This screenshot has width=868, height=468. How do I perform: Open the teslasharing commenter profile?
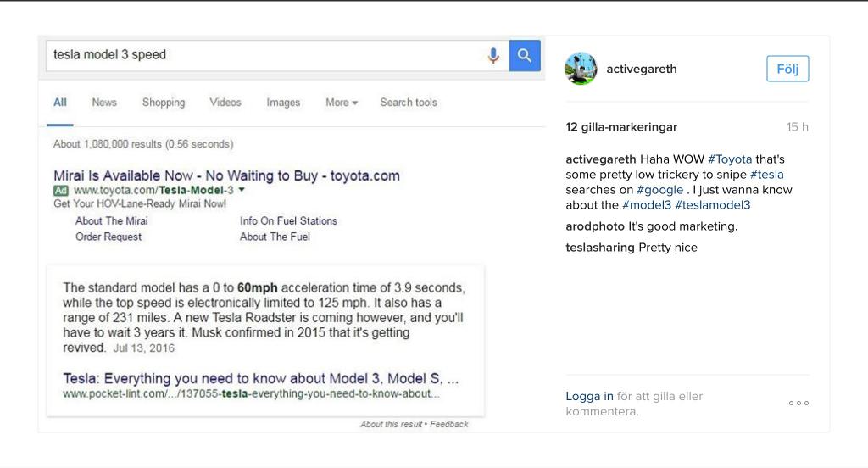click(x=600, y=248)
